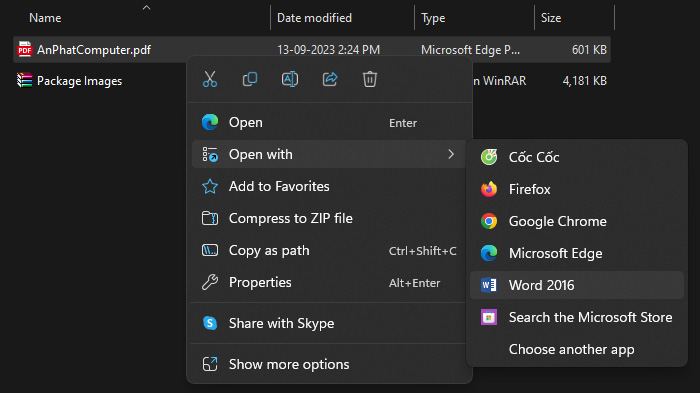This screenshot has height=393, width=700.
Task: Choose another app option
Action: point(576,349)
